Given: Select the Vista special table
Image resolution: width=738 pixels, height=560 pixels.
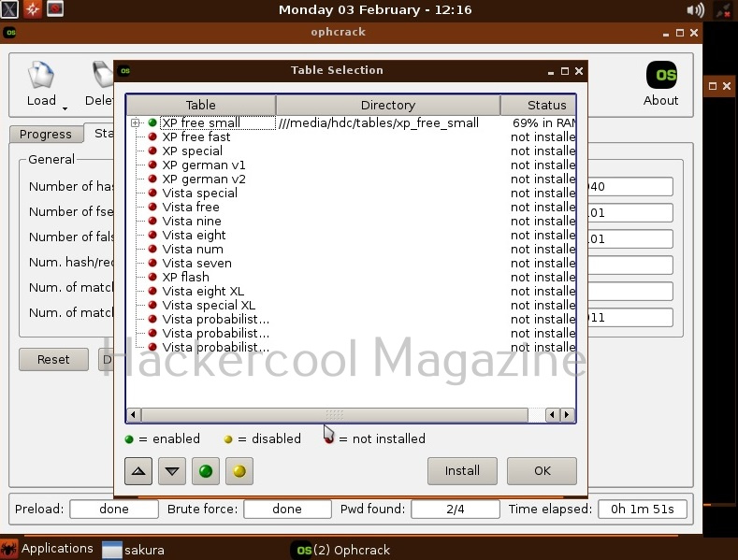Looking at the screenshot, I should pyautogui.click(x=199, y=193).
